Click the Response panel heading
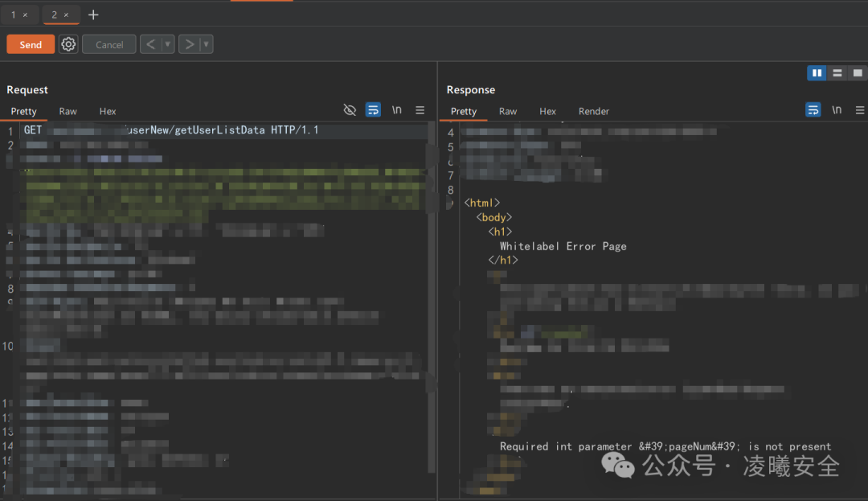The image size is (868, 501). (x=471, y=90)
